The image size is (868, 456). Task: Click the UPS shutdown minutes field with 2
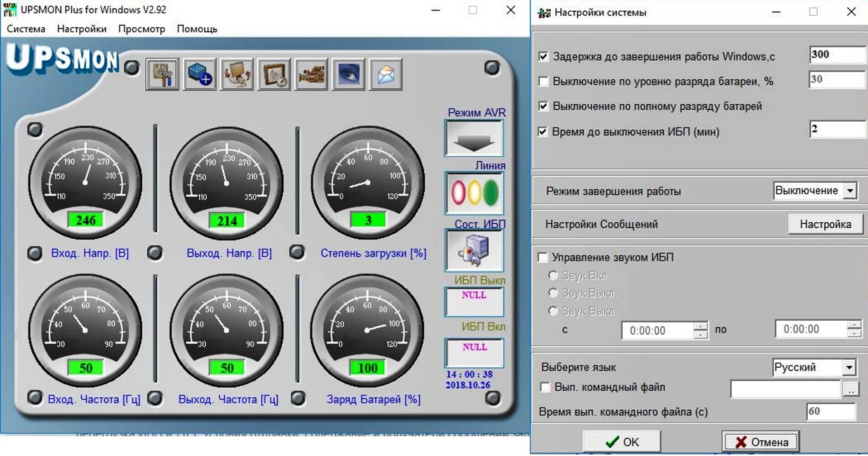click(x=837, y=129)
